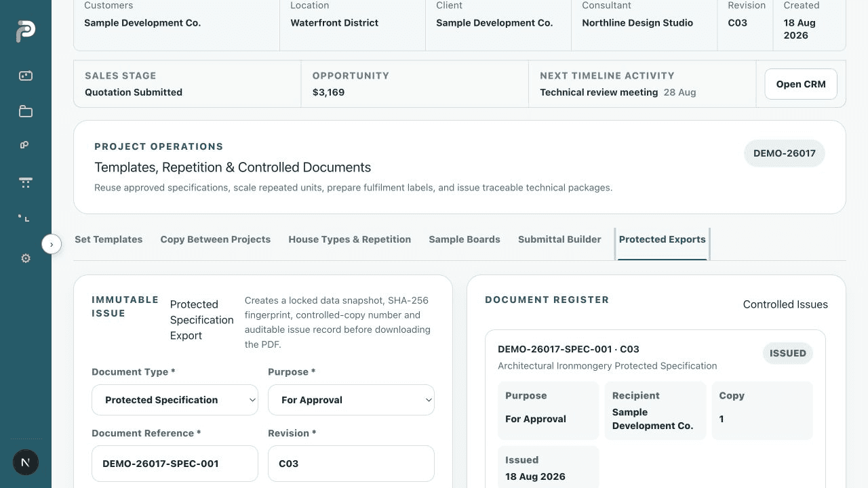This screenshot has width=868, height=488.
Task: Go to the Sample Boards tab
Action: pos(465,239)
